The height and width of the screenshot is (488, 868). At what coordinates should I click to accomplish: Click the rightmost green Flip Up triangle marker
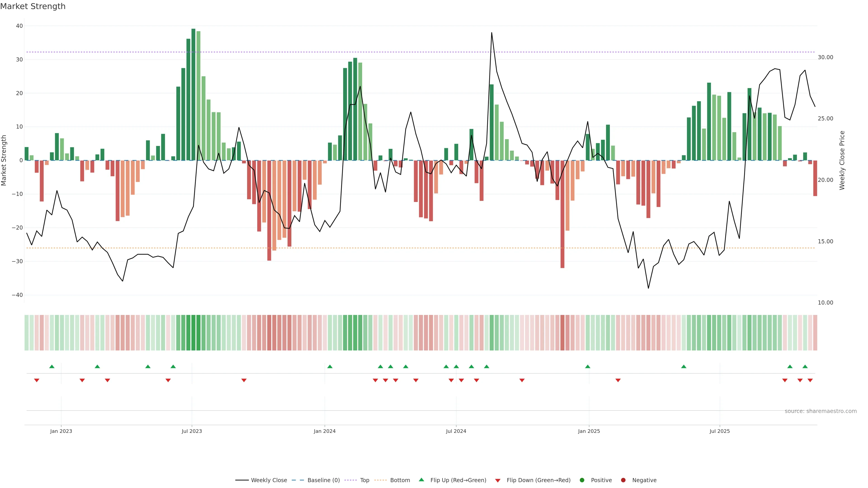805,366
